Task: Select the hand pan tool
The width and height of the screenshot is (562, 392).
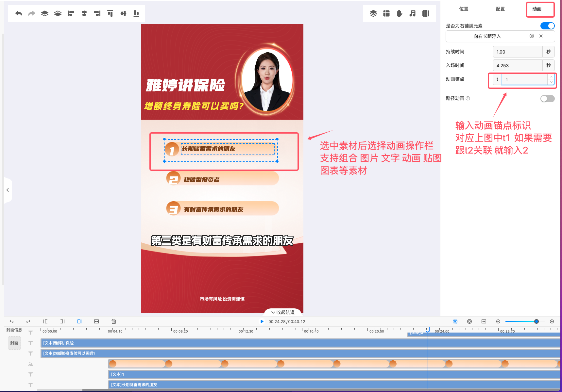Action: pos(400,13)
